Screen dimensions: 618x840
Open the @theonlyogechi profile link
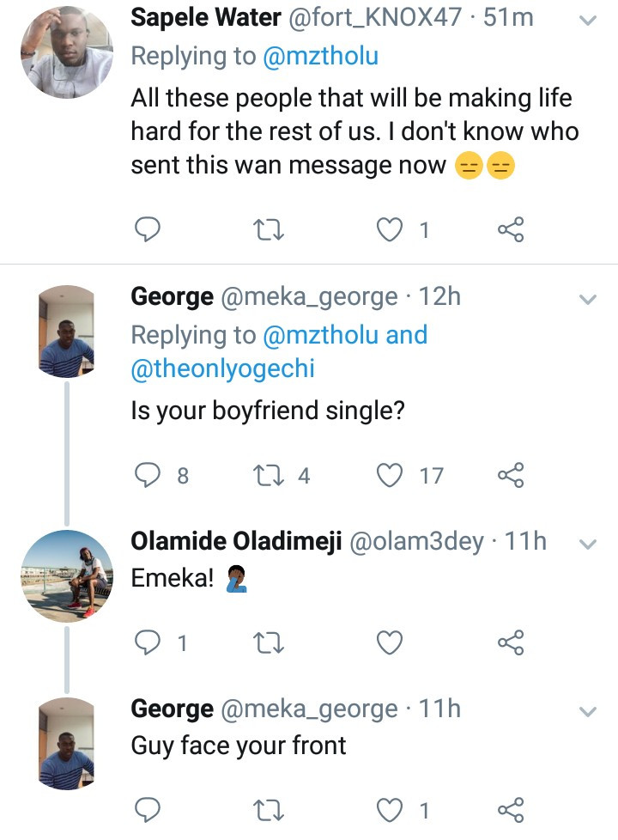pyautogui.click(x=222, y=368)
